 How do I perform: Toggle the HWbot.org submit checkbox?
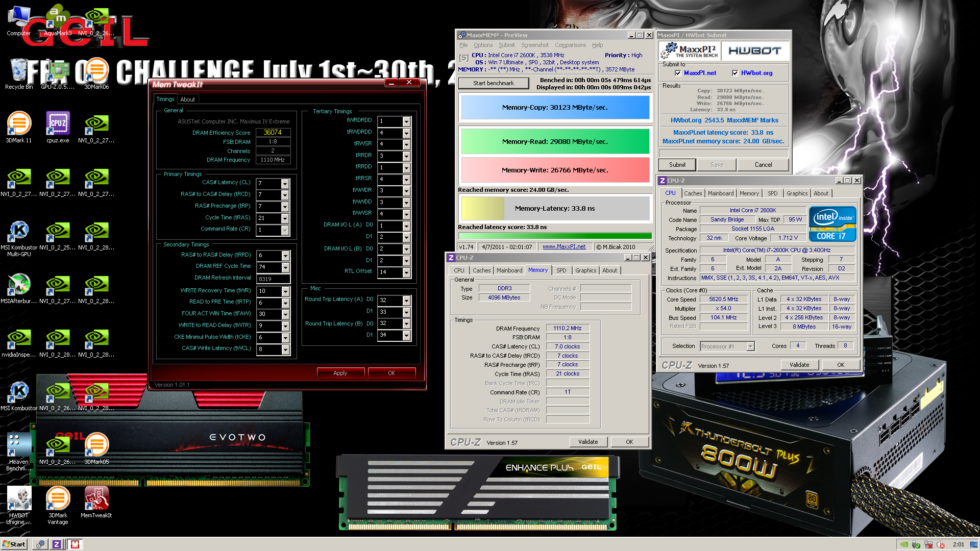tap(735, 73)
